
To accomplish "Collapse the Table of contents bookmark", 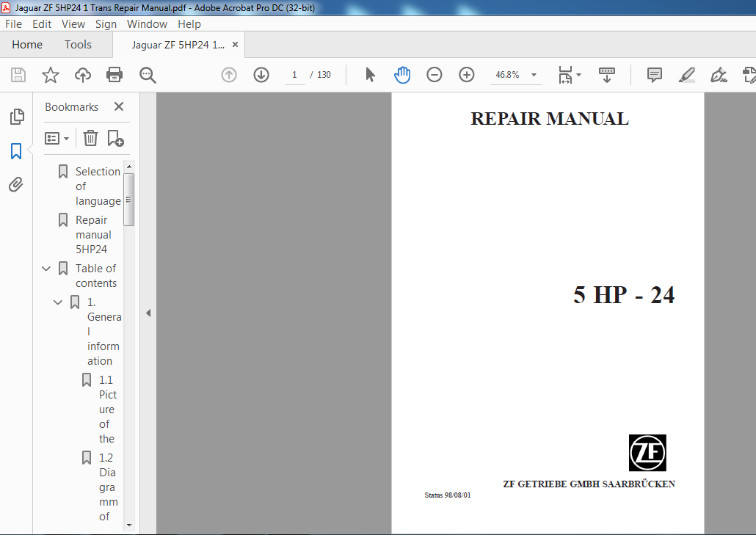I will pos(46,269).
